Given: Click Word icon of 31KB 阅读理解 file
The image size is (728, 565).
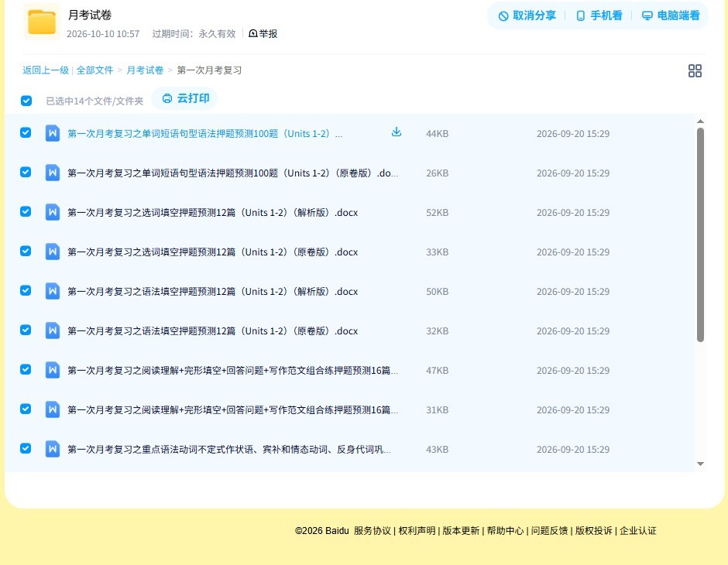Looking at the screenshot, I should [53, 409].
